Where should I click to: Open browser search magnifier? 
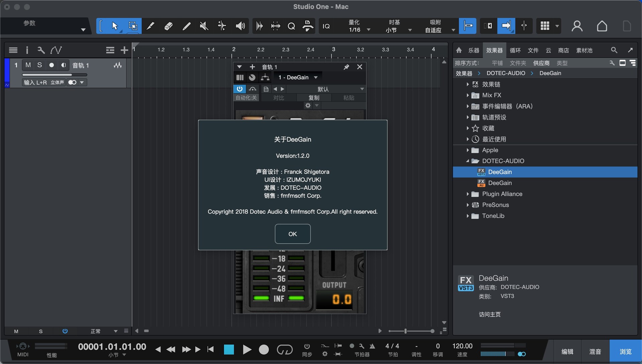coord(614,50)
